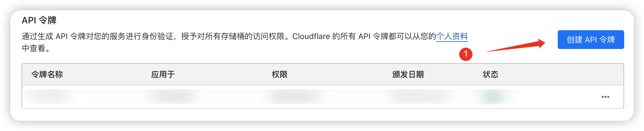This screenshot has width=644, height=131.
Task: Click the 创建 API 令牌 button
Action: (590, 40)
